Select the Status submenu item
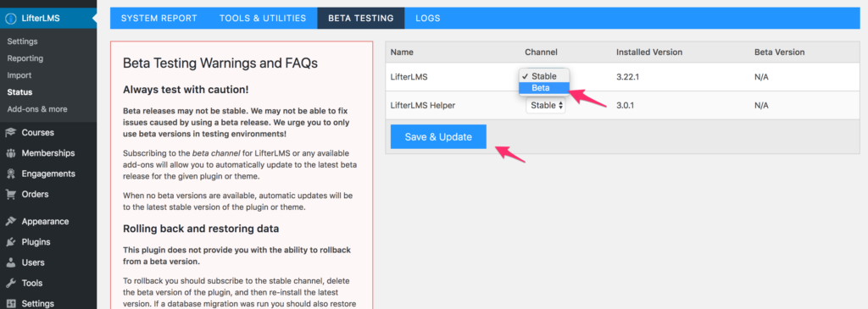The image size is (868, 309). point(19,92)
